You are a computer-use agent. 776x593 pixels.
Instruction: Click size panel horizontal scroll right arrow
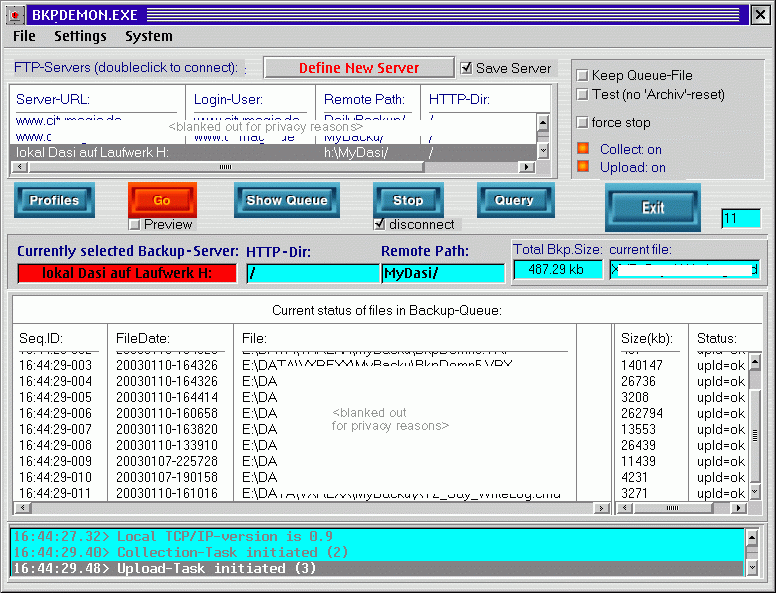pos(739,508)
